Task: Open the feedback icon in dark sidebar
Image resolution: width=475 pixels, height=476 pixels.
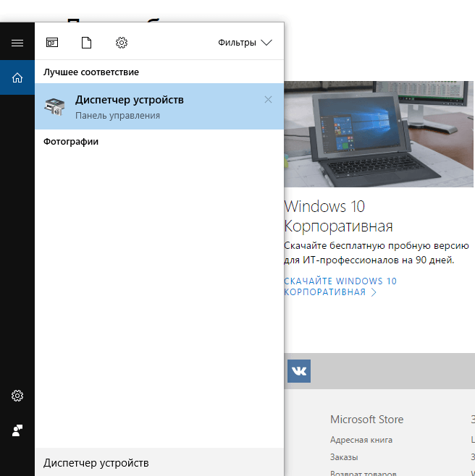Action: 17,430
